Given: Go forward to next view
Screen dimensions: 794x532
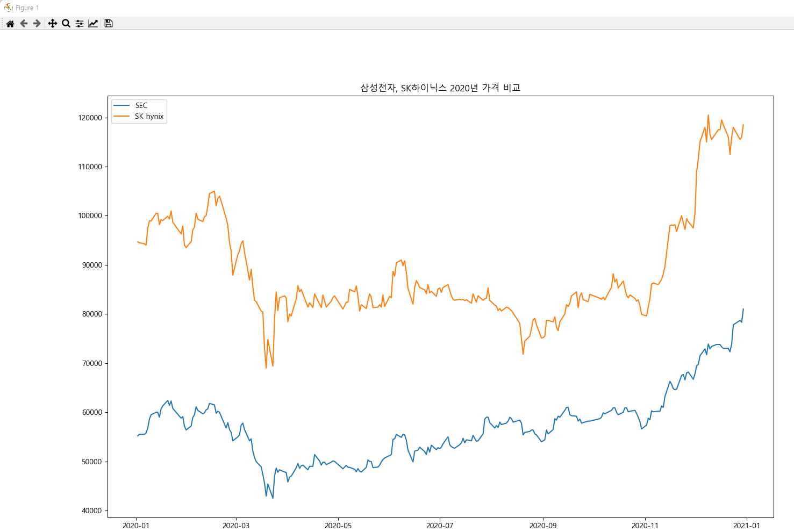Looking at the screenshot, I should pyautogui.click(x=37, y=23).
